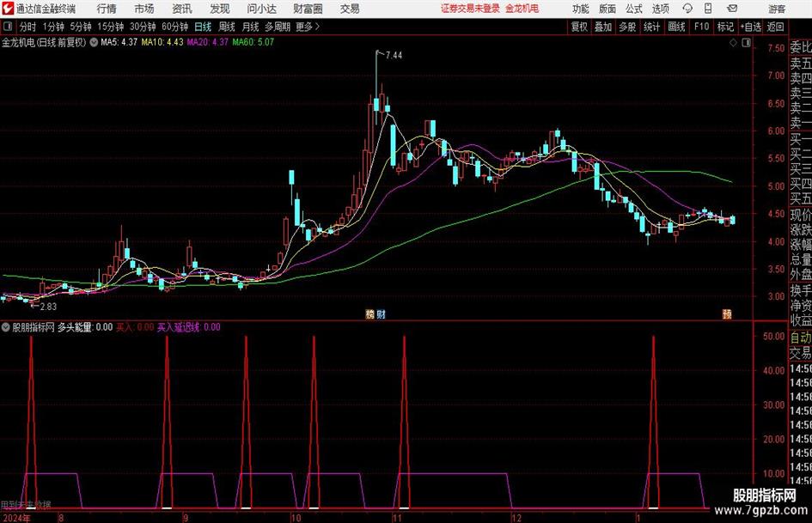Click the MA20: 4.37 label
This screenshot has width=812, height=523.
click(208, 42)
